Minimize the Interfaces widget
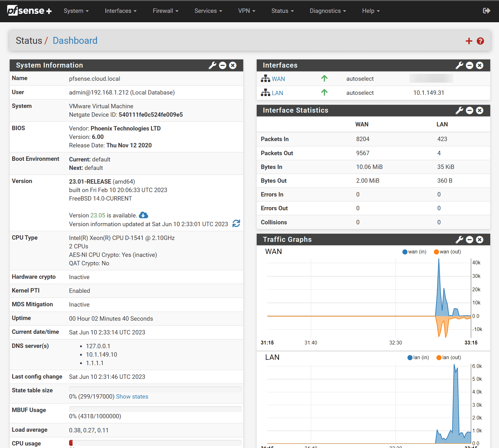The image size is (499, 448). coord(470,65)
